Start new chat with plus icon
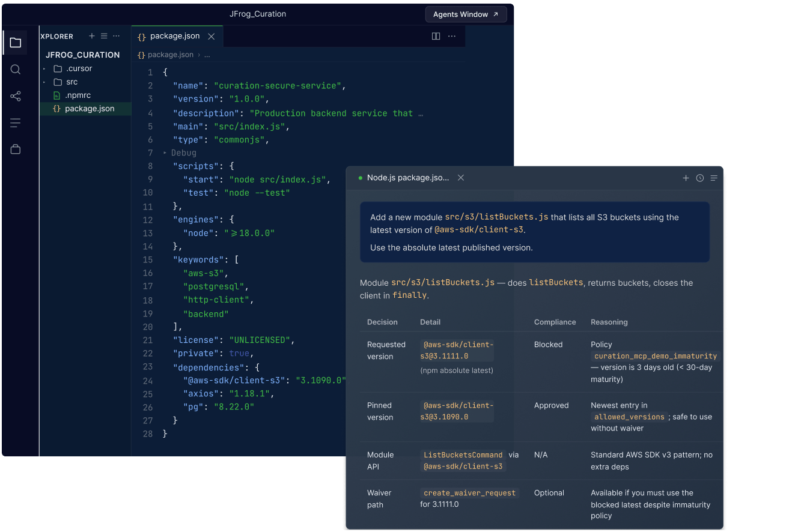Viewport: 798px width, 532px height. click(x=686, y=178)
